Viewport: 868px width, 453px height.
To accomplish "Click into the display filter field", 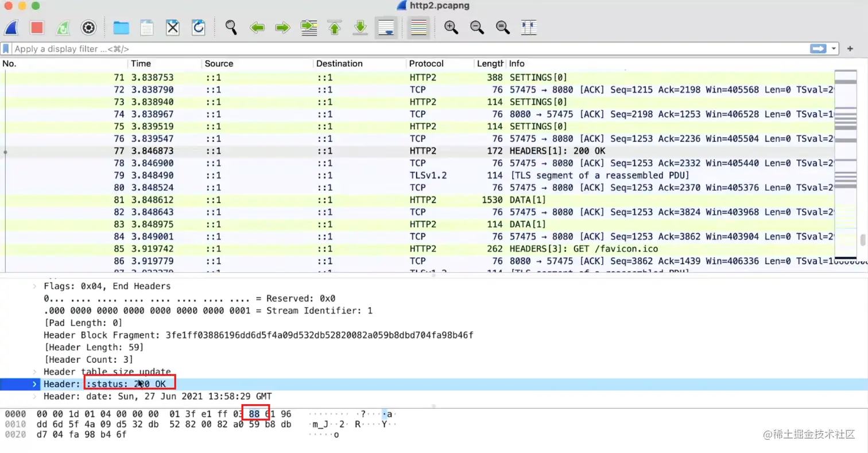I will coord(410,49).
